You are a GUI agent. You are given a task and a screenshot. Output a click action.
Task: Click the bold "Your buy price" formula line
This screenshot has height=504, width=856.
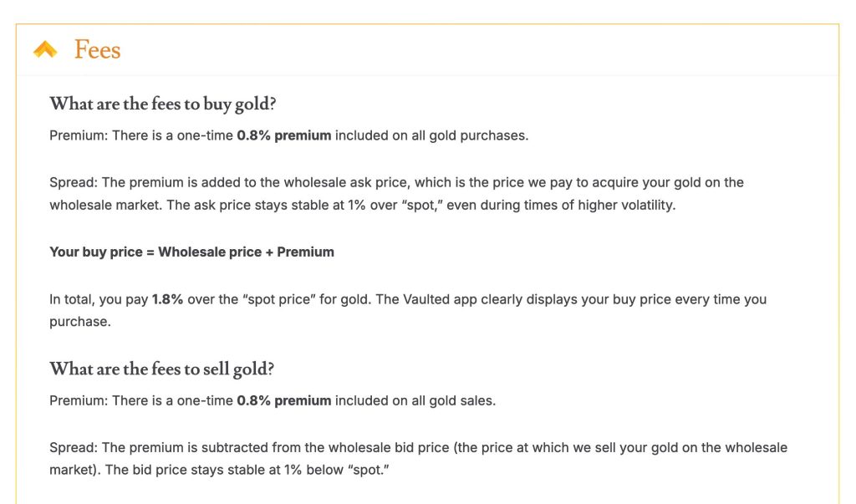(191, 252)
